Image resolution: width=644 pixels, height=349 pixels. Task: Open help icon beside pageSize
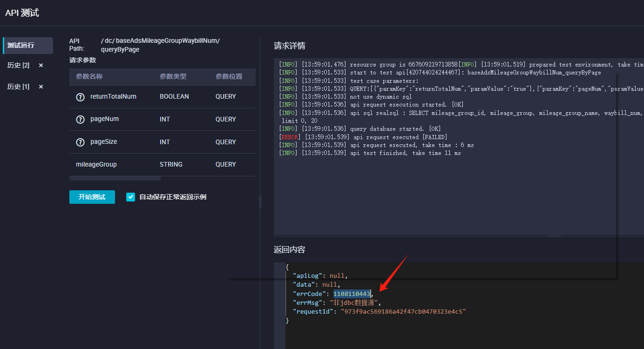tap(80, 142)
